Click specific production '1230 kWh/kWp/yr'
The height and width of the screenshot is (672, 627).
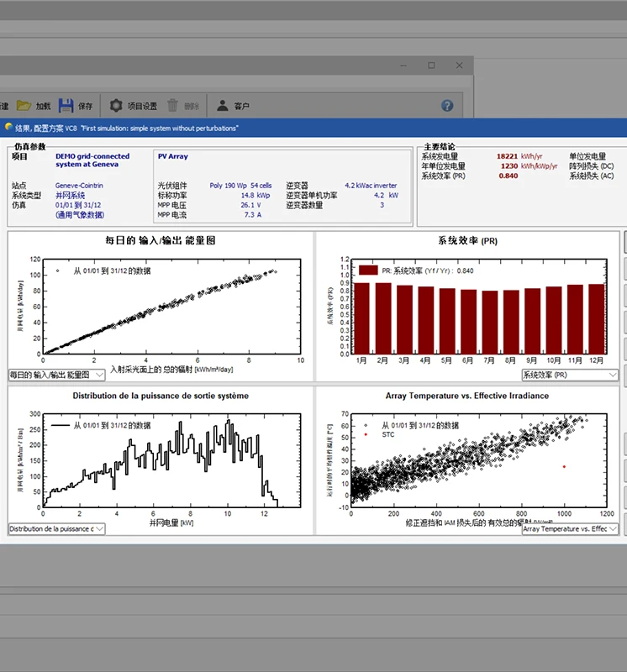pos(529,166)
